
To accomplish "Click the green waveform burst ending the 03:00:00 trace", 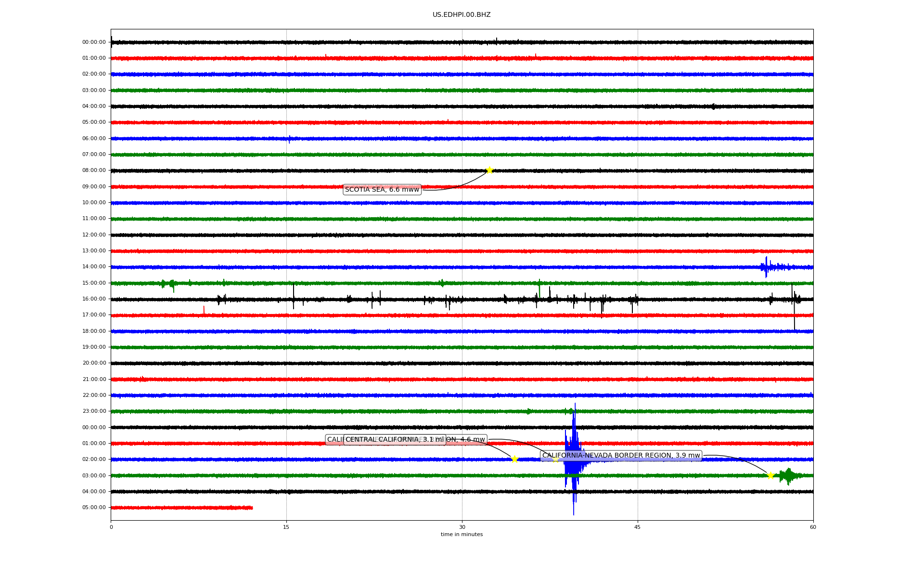I will 789,476.
